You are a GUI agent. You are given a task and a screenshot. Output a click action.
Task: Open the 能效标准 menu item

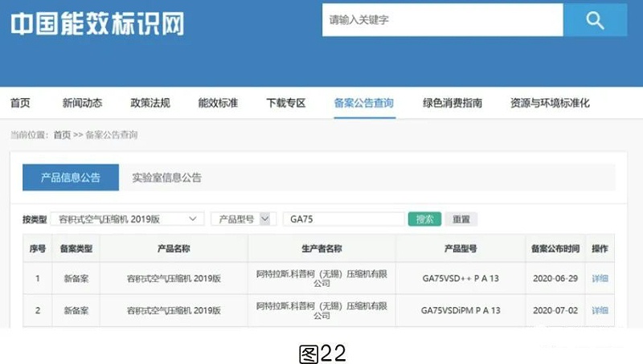pos(218,103)
